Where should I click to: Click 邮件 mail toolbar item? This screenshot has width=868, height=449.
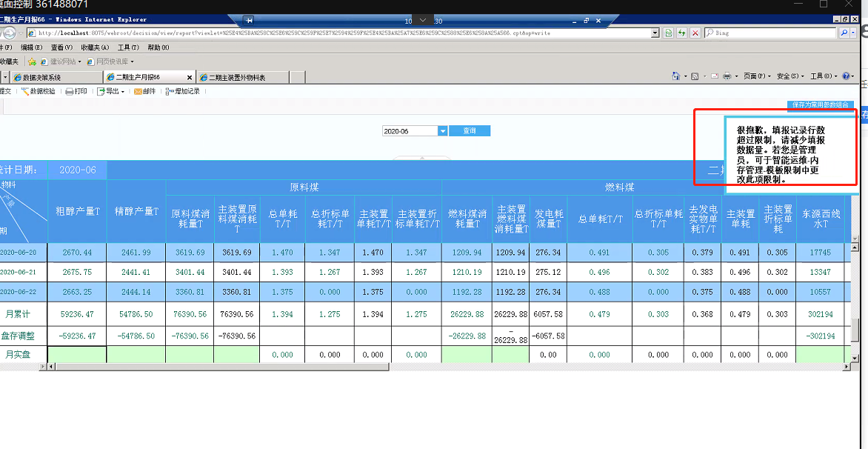coord(144,91)
